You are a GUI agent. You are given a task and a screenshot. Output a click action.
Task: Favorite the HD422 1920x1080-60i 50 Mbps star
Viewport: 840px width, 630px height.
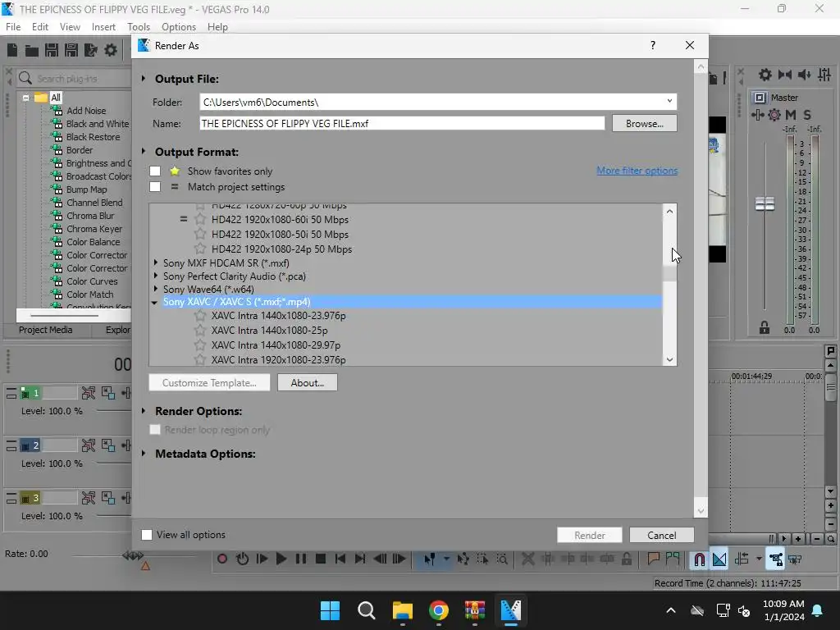[200, 219]
